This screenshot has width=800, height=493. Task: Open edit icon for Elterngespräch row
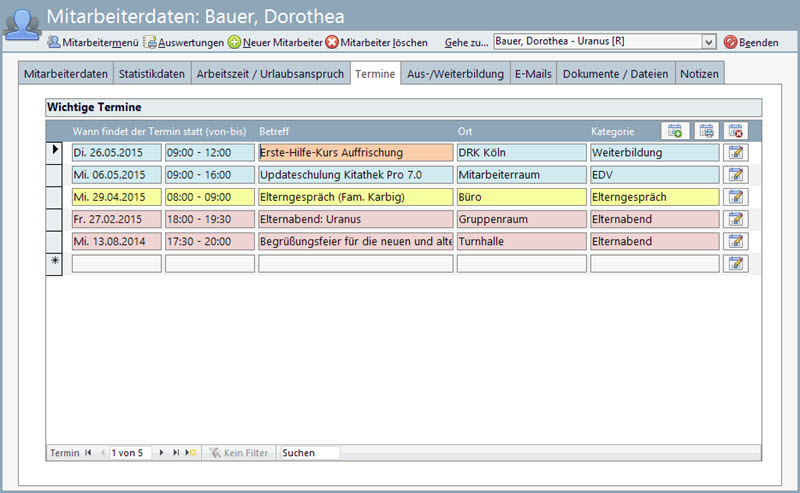pyautogui.click(x=735, y=197)
